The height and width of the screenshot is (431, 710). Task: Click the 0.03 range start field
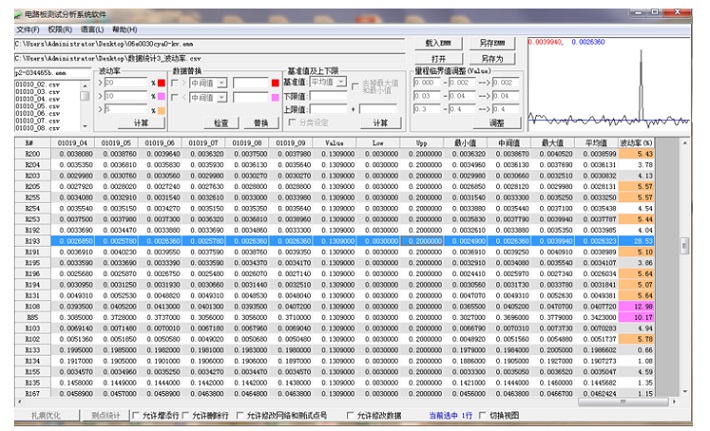coord(426,96)
